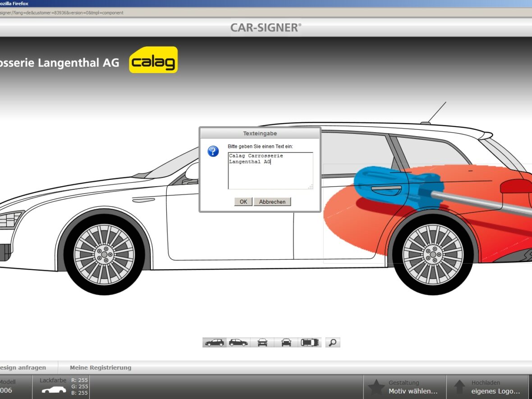
Task: Open Motiv wählen design menu
Action: coord(413,391)
